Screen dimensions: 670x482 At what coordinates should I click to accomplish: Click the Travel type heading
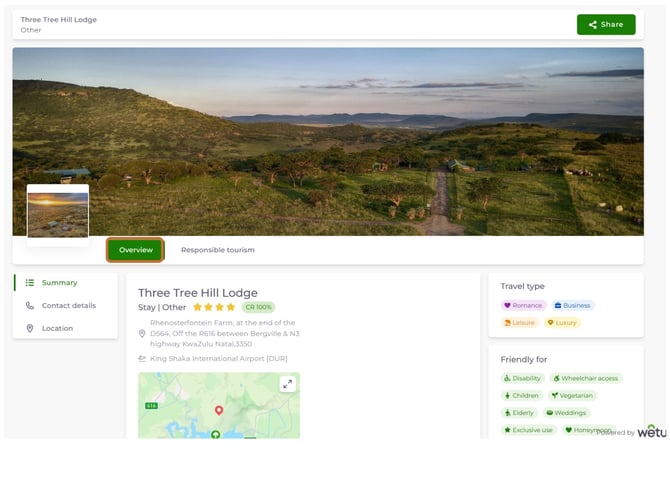523,286
